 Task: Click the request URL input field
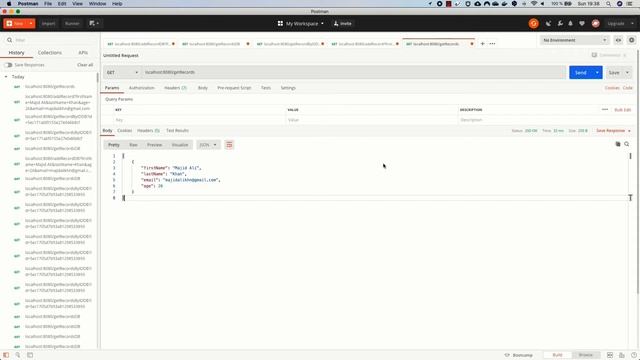point(353,72)
